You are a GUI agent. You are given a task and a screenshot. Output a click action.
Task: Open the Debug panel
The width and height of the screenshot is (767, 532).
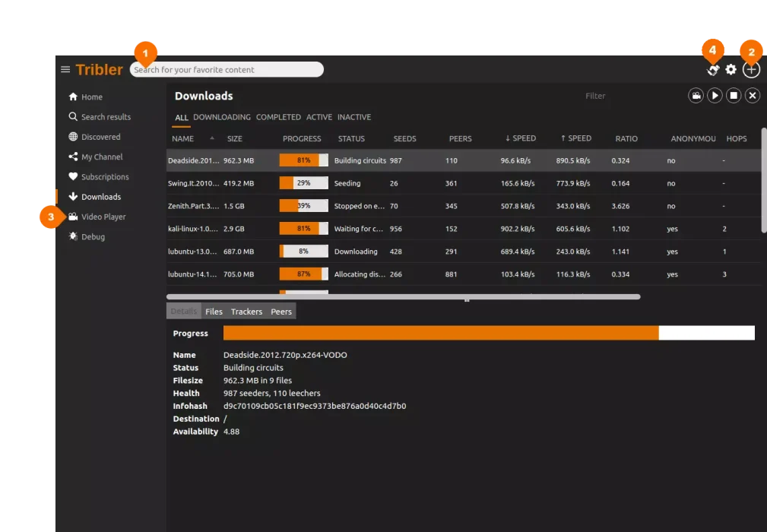(87, 236)
